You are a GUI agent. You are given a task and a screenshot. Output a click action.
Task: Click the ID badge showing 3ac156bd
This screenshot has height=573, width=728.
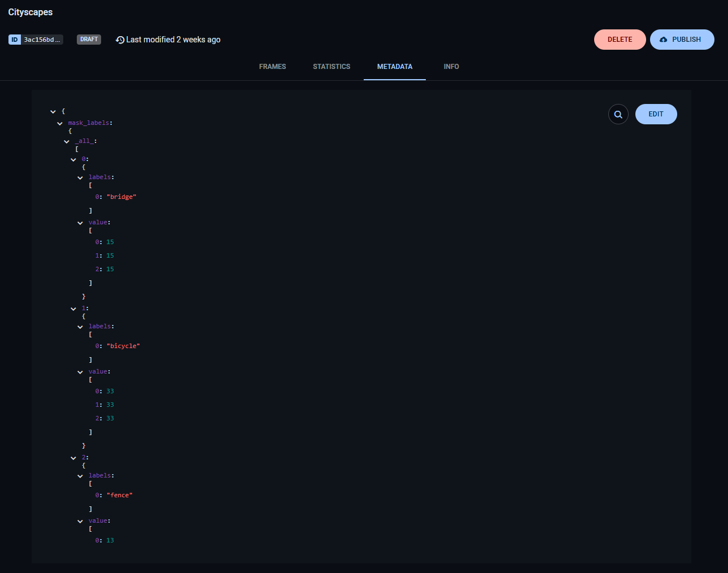tap(36, 40)
